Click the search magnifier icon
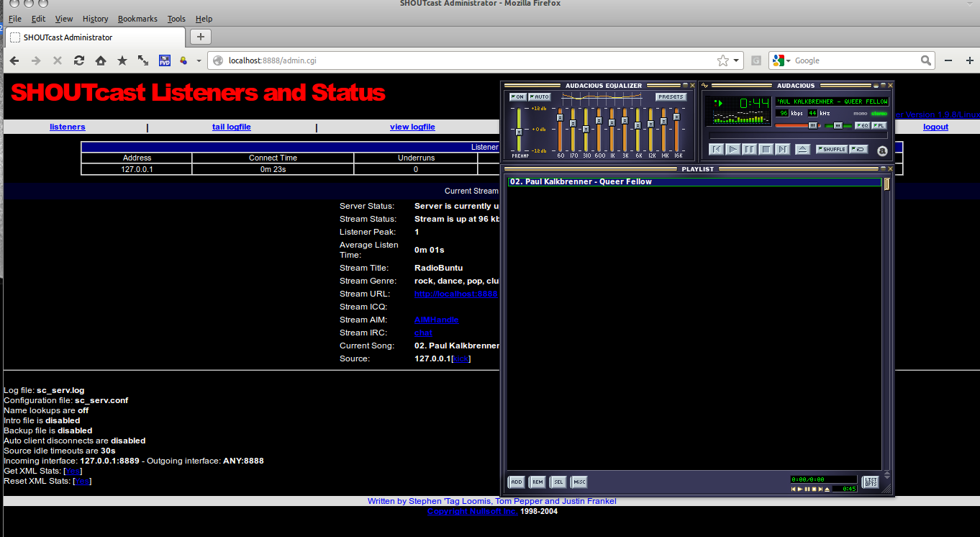Image resolution: width=980 pixels, height=537 pixels. [x=927, y=61]
